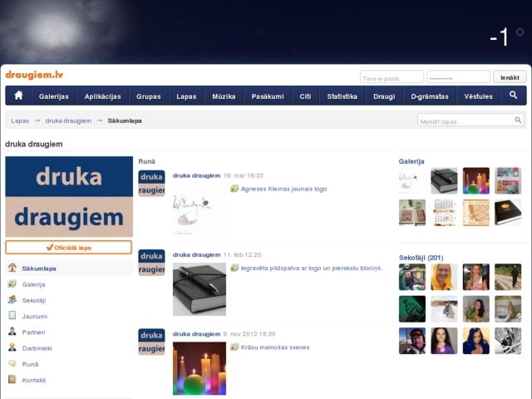Click the Galerija heading in right column
Image resolution: width=532 pixels, height=399 pixels.
pyautogui.click(x=411, y=161)
